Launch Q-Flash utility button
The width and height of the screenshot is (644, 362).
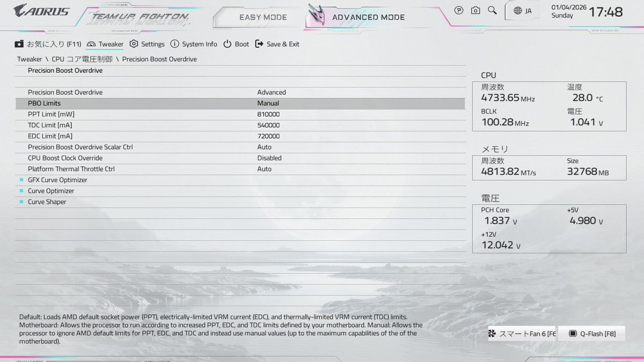click(x=592, y=334)
